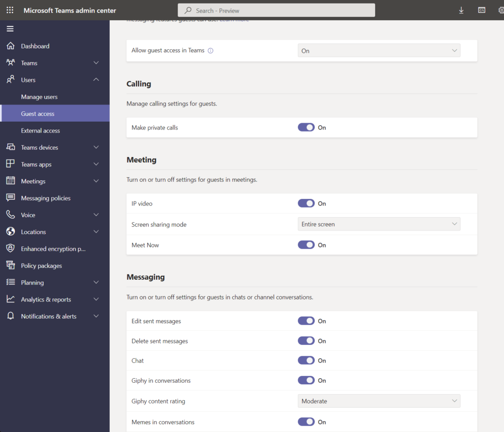504x432 pixels.
Task: Collapse the Users section chevron
Action: (96, 79)
